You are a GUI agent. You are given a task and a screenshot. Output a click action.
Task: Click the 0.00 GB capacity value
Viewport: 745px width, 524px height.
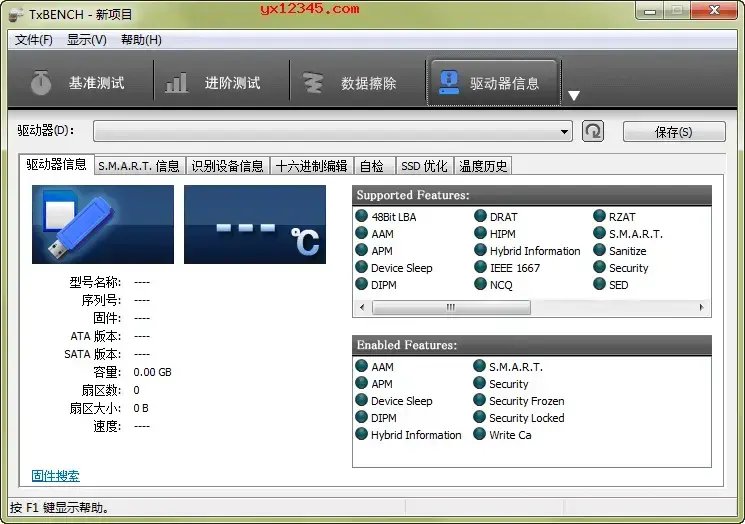153,372
